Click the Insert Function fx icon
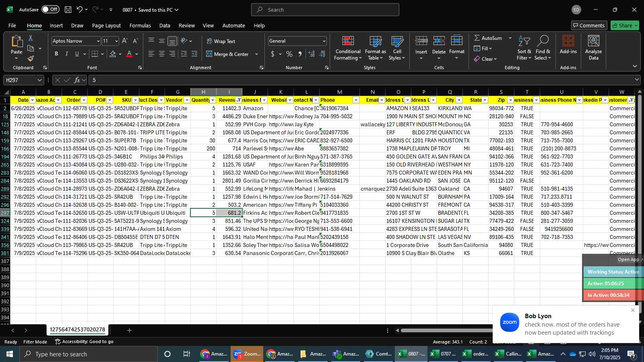 click(77, 80)
